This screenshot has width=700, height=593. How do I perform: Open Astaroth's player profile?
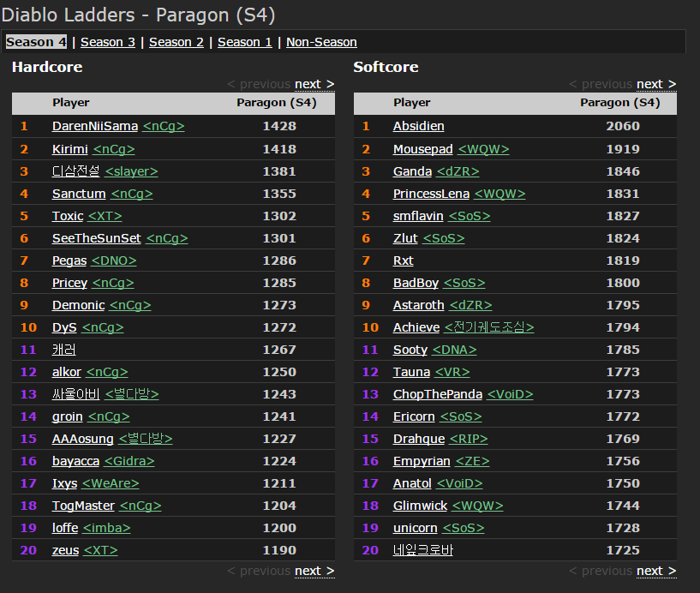click(x=419, y=305)
